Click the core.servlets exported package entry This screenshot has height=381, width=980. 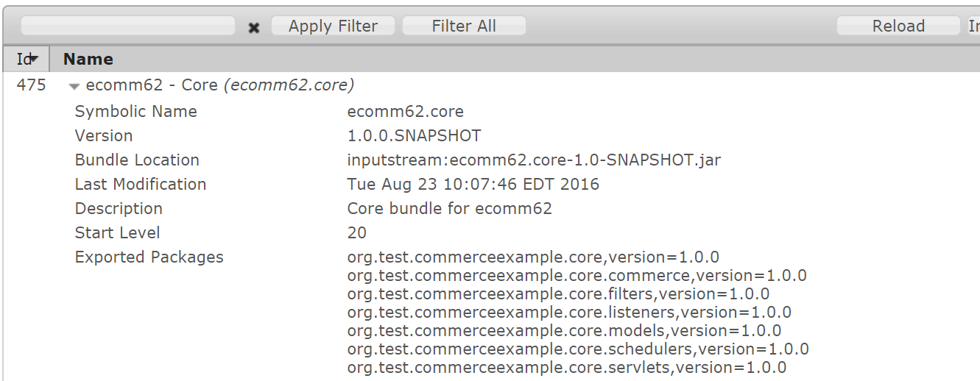[x=566, y=368]
